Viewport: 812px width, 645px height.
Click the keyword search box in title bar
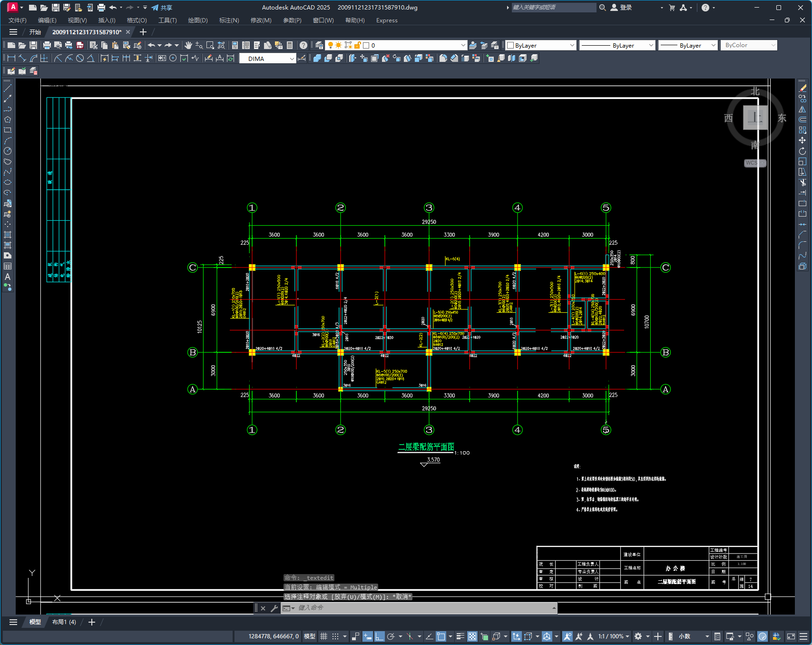(x=554, y=8)
